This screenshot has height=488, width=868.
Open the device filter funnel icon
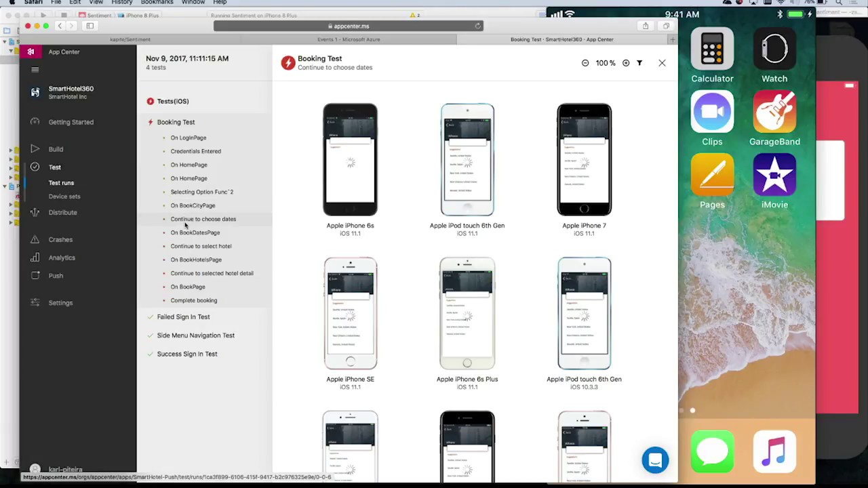point(639,63)
